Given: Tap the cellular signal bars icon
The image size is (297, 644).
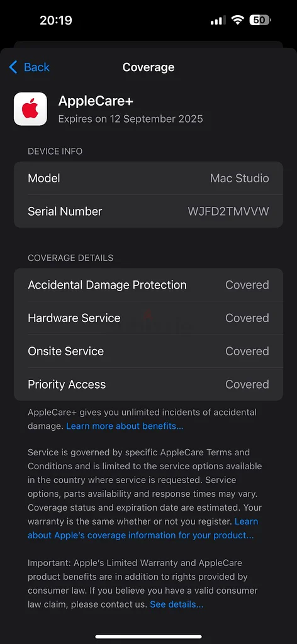Looking at the screenshot, I should 218,21.
